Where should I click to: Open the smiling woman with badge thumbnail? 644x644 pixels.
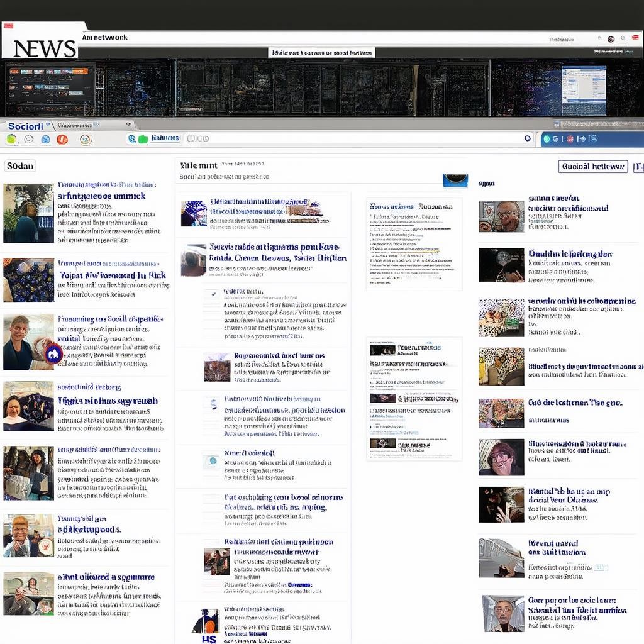pos(28,342)
